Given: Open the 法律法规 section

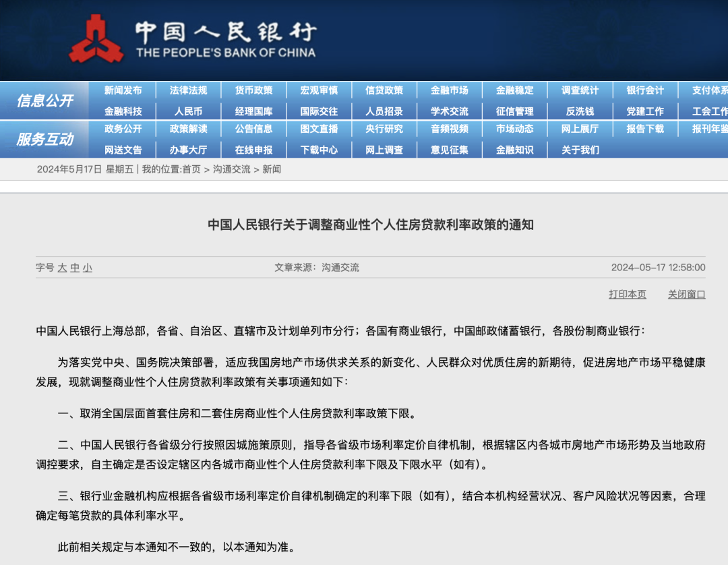Looking at the screenshot, I should pos(189,90).
